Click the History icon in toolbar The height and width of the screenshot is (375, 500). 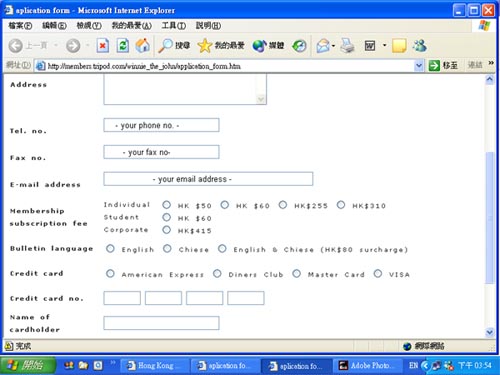coord(299,46)
